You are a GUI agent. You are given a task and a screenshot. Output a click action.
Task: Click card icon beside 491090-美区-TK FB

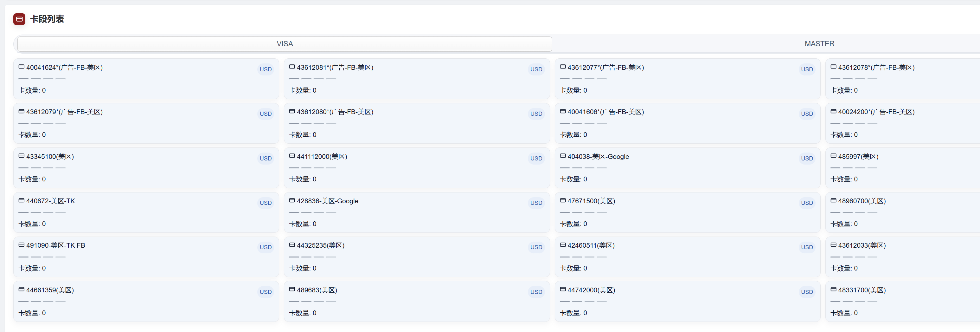click(x=21, y=245)
